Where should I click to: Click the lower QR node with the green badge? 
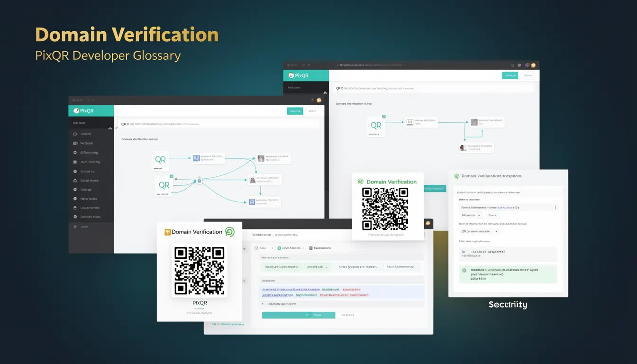coord(164,185)
